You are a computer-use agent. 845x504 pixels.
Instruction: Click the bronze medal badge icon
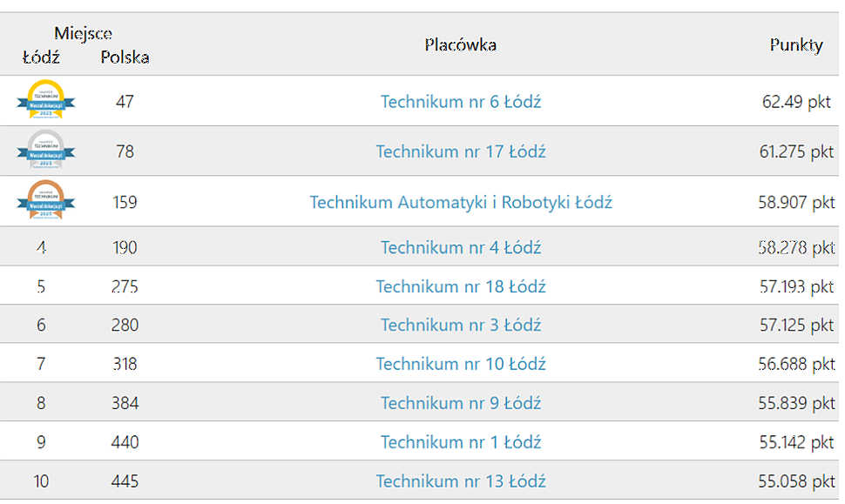pos(45,201)
